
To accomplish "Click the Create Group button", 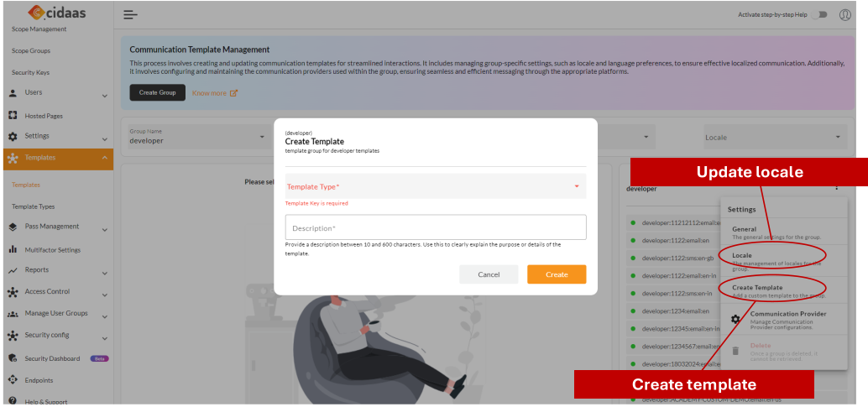I will point(157,92).
